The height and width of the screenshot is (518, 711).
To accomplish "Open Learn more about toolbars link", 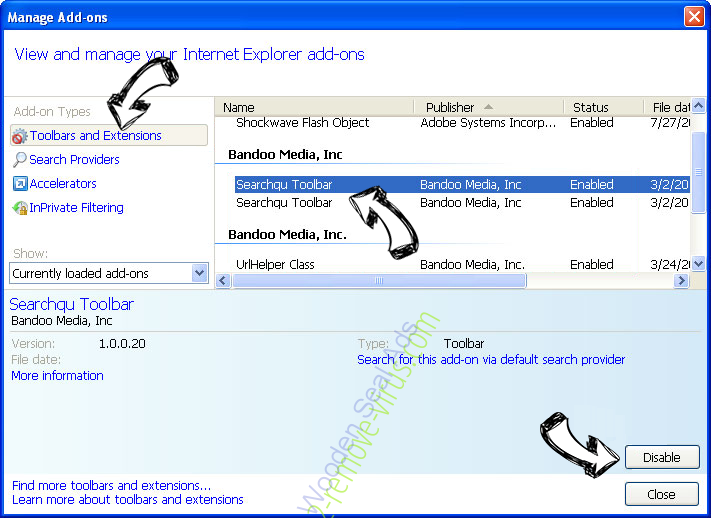I will pyautogui.click(x=127, y=499).
